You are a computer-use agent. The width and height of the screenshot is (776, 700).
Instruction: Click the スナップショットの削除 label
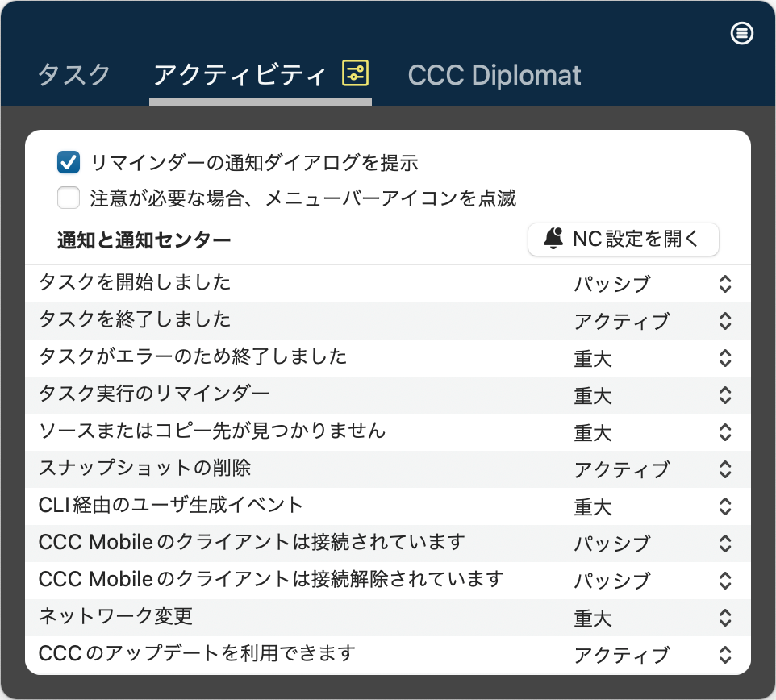pos(144,468)
